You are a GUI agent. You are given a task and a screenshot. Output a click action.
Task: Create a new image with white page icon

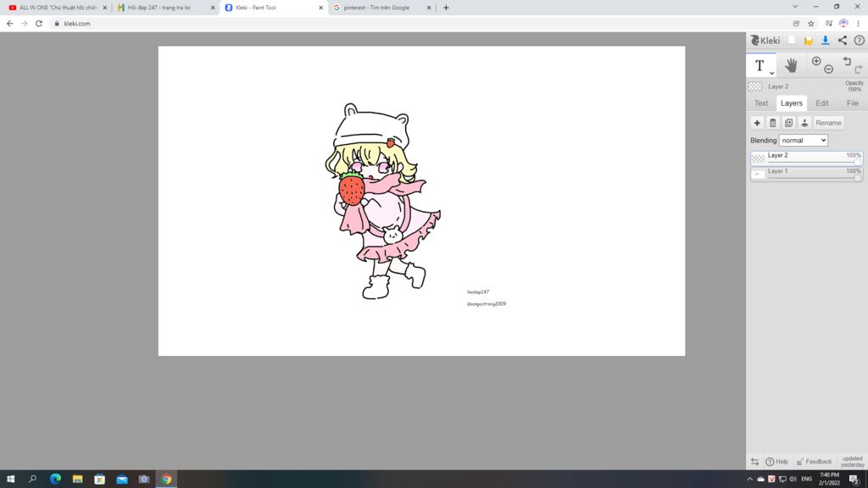792,41
